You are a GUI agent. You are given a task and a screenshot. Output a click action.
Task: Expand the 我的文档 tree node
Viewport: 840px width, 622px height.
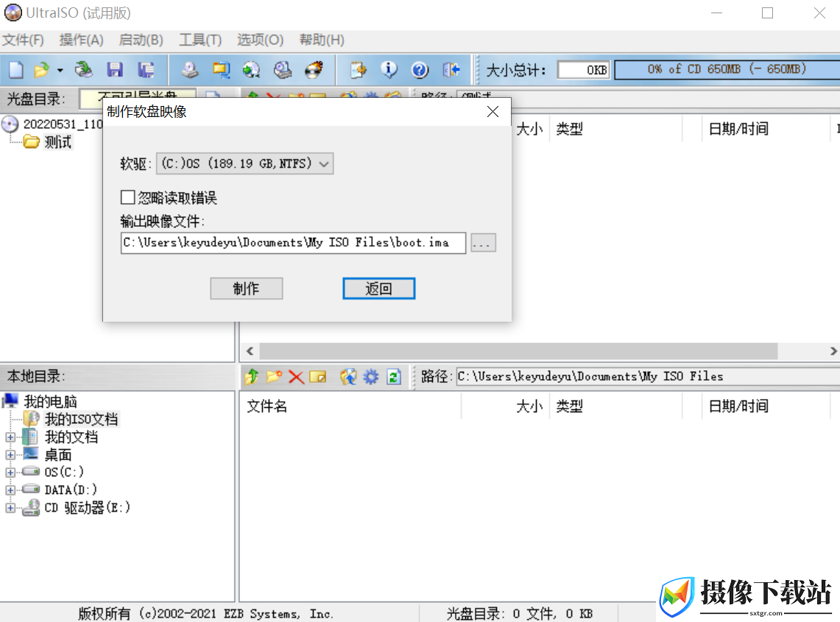click(10, 437)
